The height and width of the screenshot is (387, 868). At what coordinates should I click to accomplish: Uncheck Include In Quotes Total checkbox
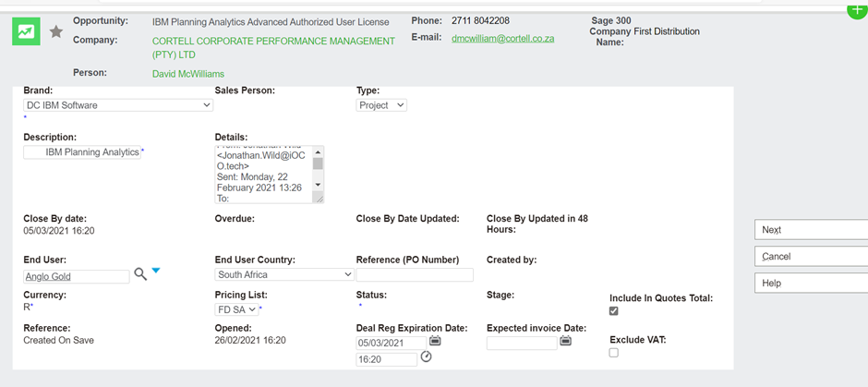pyautogui.click(x=614, y=311)
